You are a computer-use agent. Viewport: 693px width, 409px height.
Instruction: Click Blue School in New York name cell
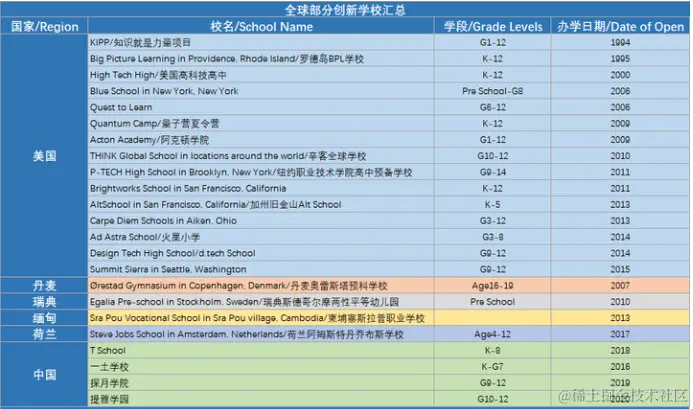tap(261, 91)
